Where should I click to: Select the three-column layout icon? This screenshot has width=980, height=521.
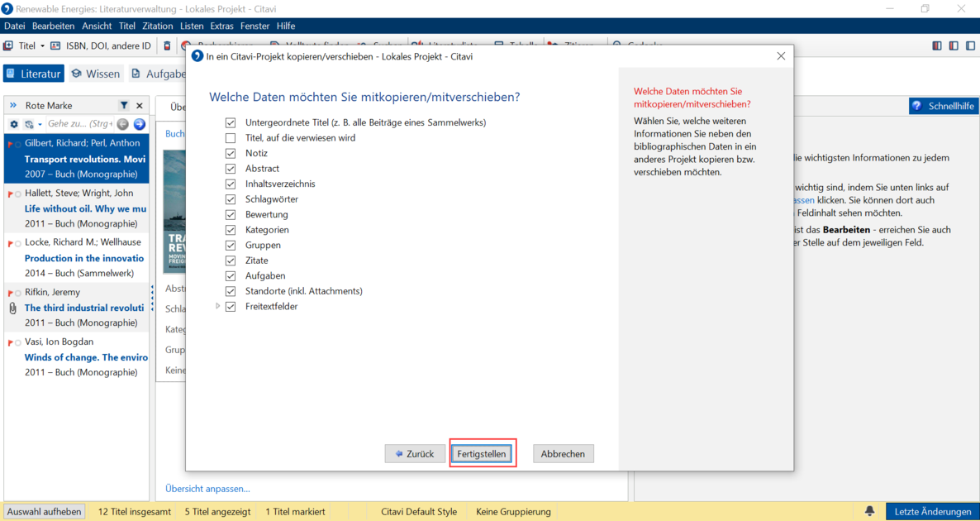click(x=936, y=45)
